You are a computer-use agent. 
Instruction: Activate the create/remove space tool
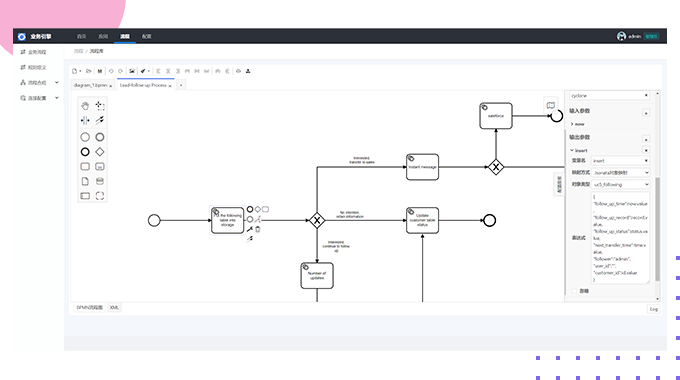point(85,120)
